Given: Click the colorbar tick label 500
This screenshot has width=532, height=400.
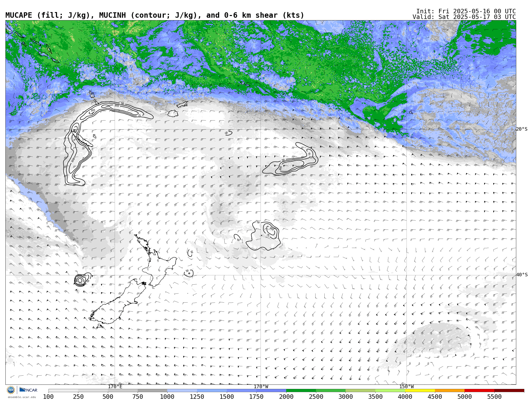Looking at the screenshot, I should pyautogui.click(x=108, y=397).
